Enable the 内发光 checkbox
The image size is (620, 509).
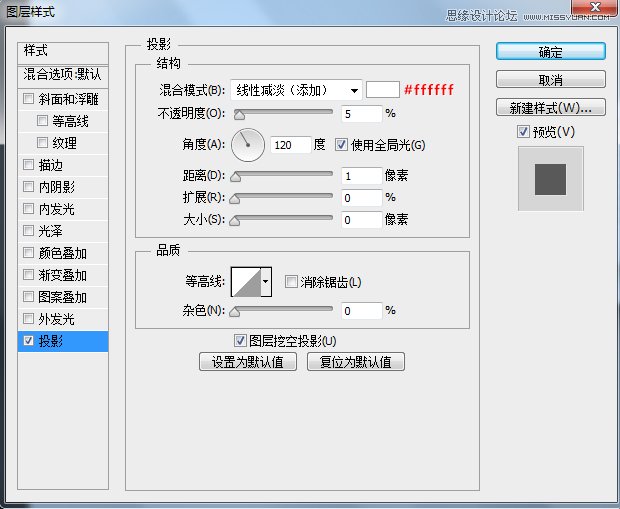coord(28,208)
